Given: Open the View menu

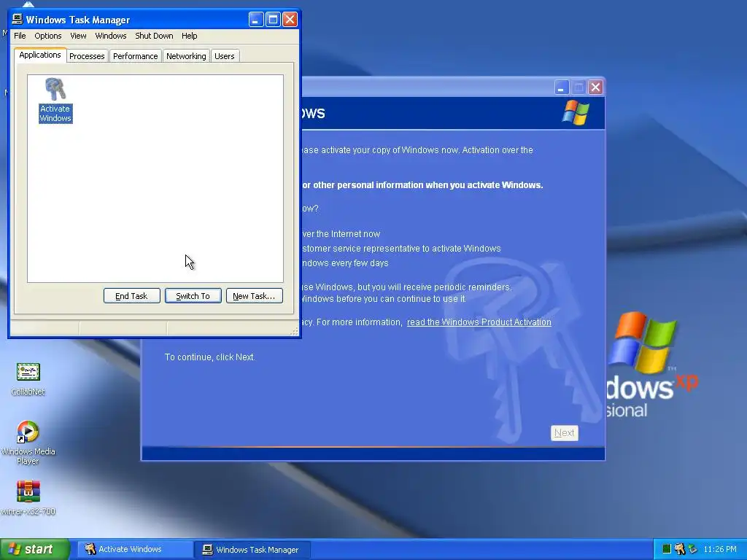Looking at the screenshot, I should (x=78, y=36).
